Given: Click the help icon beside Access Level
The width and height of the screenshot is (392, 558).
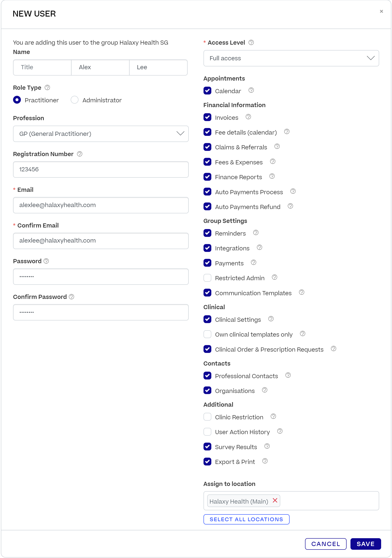Looking at the screenshot, I should pos(251,42).
